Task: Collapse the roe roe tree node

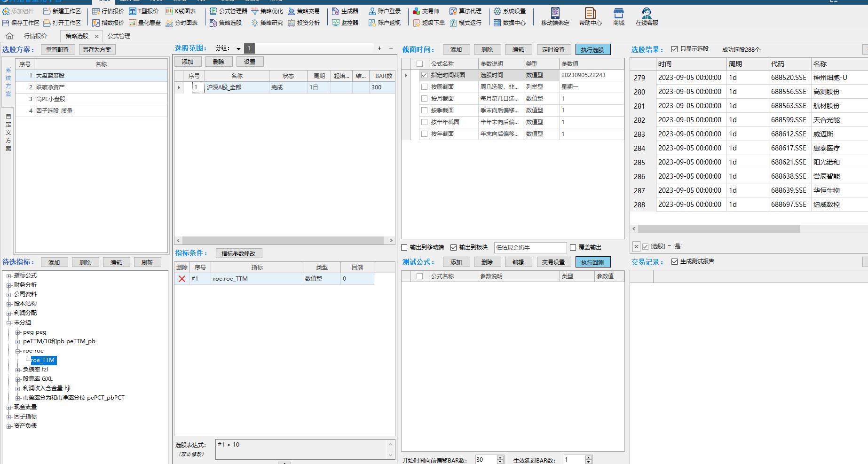Action: tap(18, 351)
